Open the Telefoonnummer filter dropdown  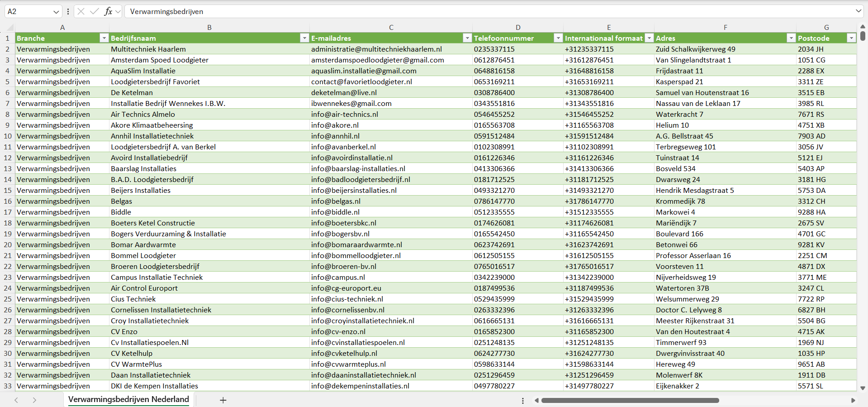[x=558, y=38]
